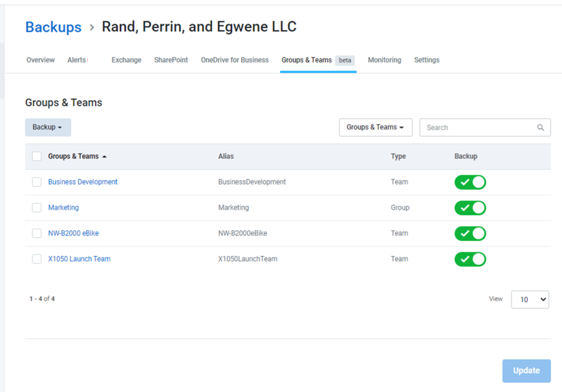Click into the Search input field
562x392 pixels.
click(x=485, y=127)
